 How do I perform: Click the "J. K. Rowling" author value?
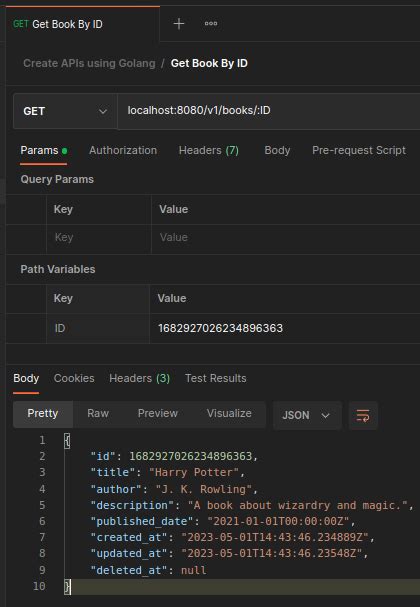(x=204, y=489)
